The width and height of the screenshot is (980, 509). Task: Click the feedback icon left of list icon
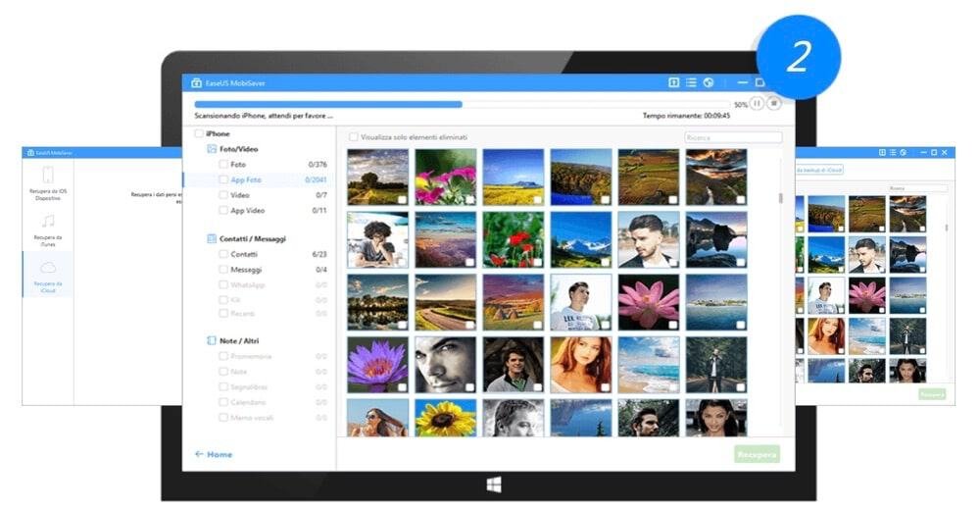(674, 83)
